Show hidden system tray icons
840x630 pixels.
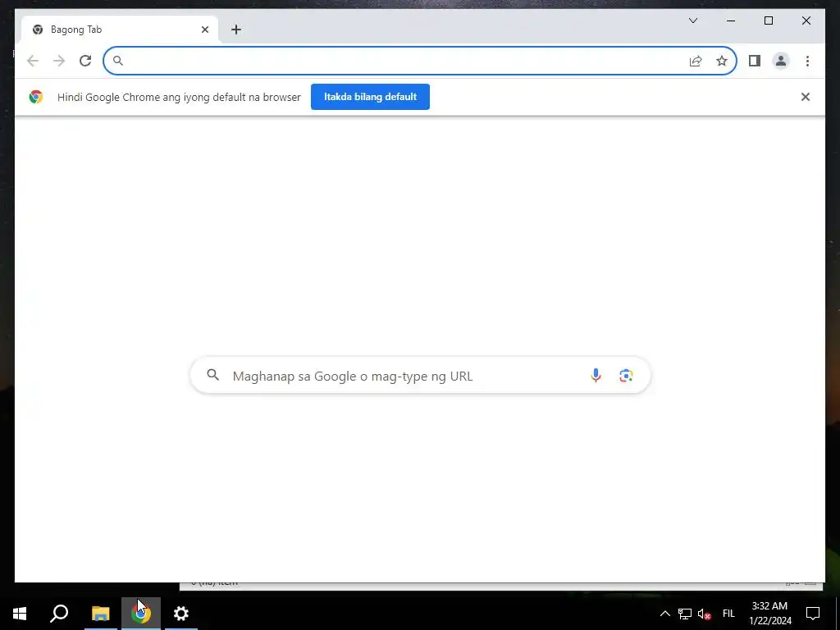pyautogui.click(x=664, y=614)
